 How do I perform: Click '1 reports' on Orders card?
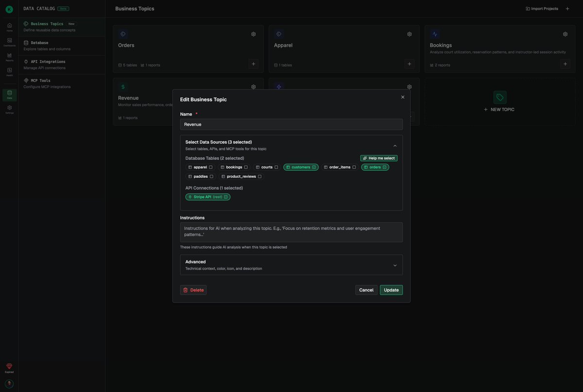(x=150, y=65)
